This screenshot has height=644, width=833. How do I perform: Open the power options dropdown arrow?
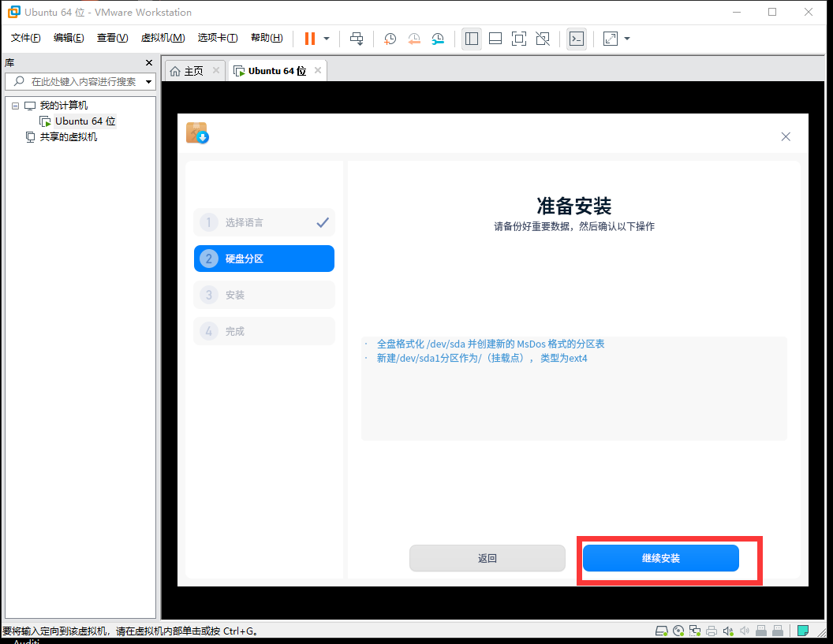click(327, 38)
